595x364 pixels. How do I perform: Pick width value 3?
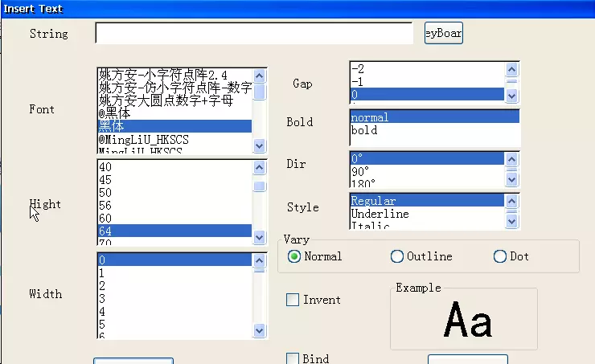pyautogui.click(x=174, y=299)
